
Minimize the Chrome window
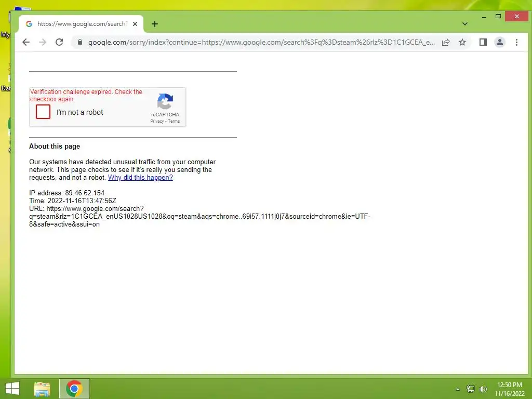tap(484, 17)
